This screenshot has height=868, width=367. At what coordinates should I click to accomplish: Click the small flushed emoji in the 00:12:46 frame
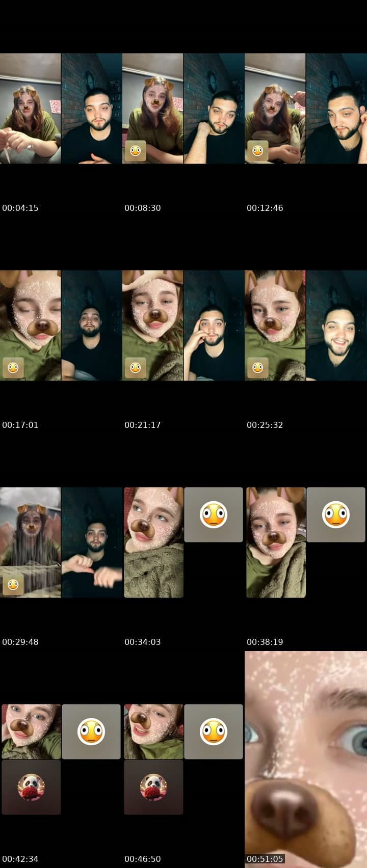click(257, 151)
